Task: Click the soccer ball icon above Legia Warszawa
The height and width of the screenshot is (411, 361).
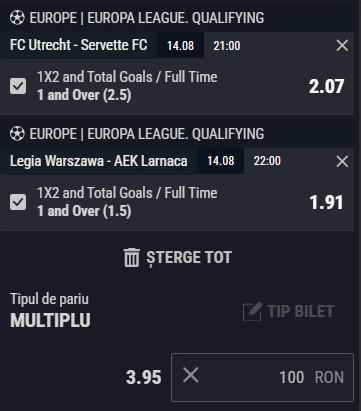Action: point(17,134)
